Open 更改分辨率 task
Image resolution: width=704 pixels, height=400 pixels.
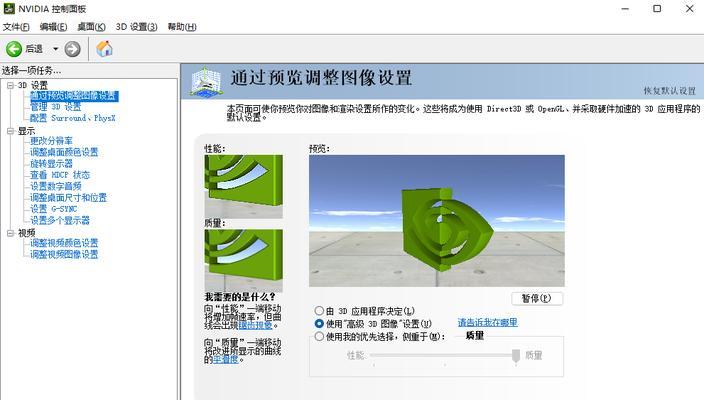pyautogui.click(x=51, y=141)
